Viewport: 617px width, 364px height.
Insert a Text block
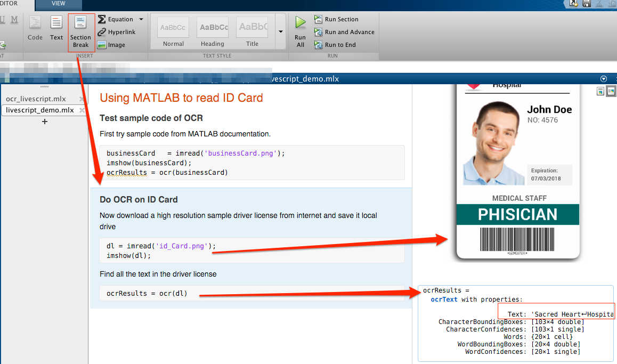(x=56, y=29)
